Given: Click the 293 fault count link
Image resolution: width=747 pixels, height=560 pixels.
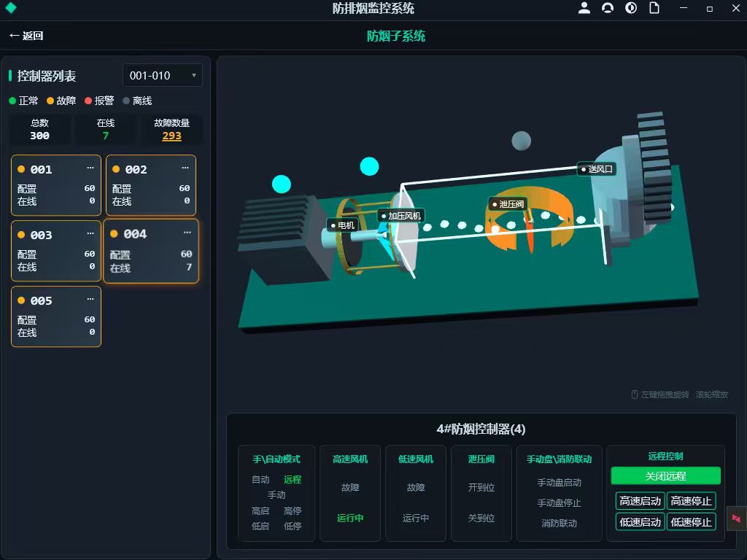Looking at the screenshot, I should coord(171,136).
